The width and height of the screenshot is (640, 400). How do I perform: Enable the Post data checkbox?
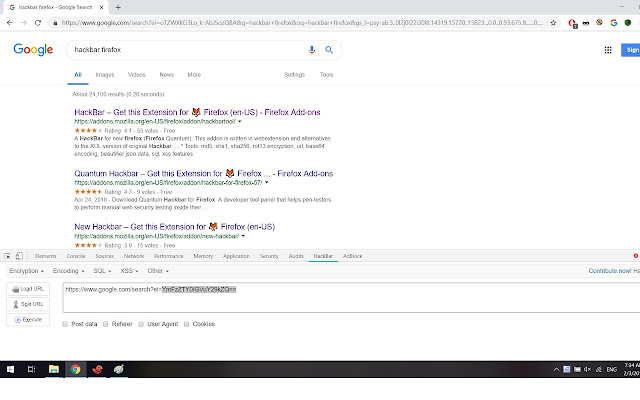66,324
